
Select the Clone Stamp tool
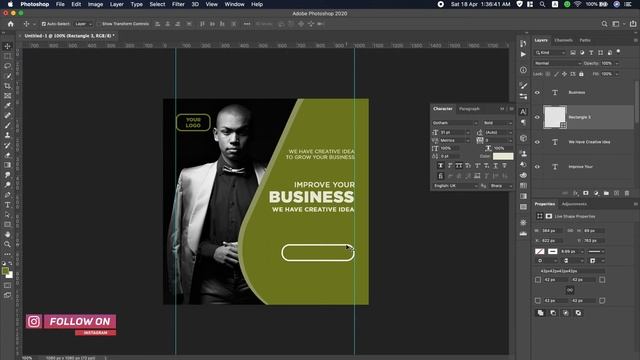tap(7, 135)
